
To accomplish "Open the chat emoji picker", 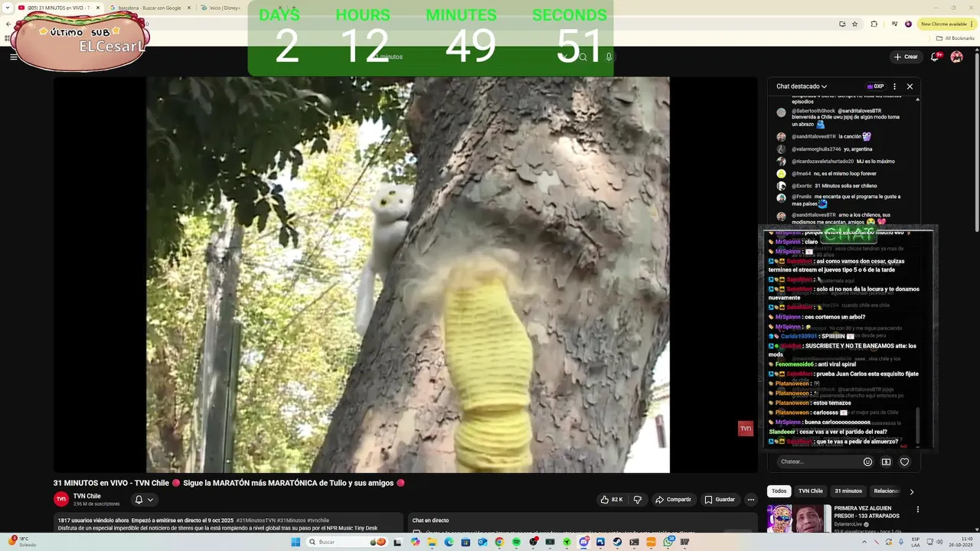I will pyautogui.click(x=867, y=461).
